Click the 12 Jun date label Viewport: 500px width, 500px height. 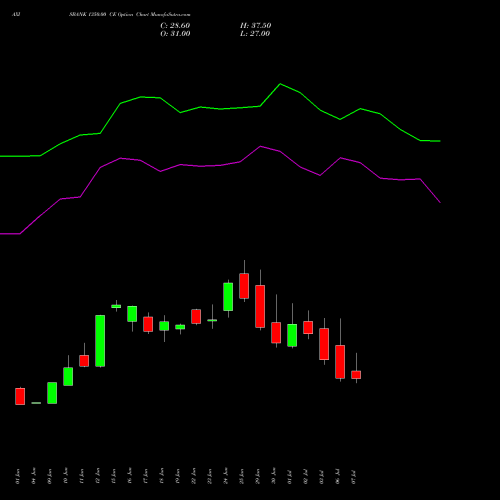tap(98, 476)
